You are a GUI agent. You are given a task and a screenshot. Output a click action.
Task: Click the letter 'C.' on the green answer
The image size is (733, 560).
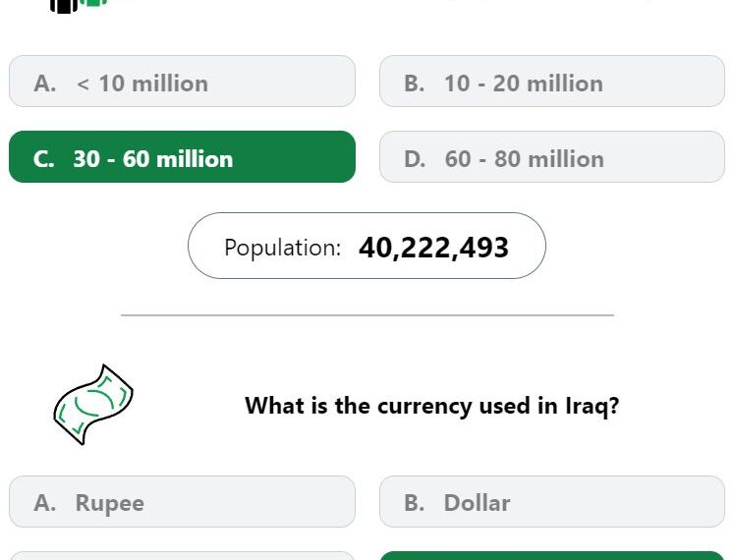click(44, 159)
